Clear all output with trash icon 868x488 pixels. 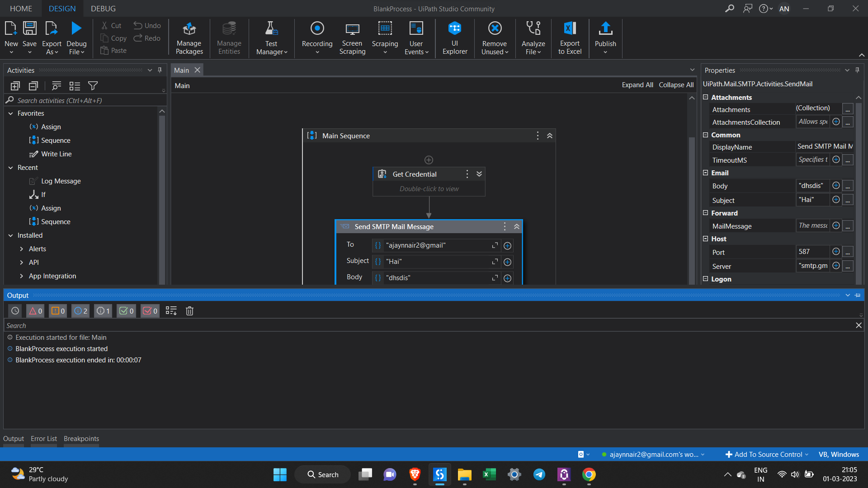point(190,311)
